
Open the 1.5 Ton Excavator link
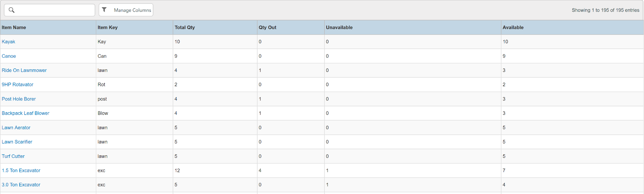(21, 171)
